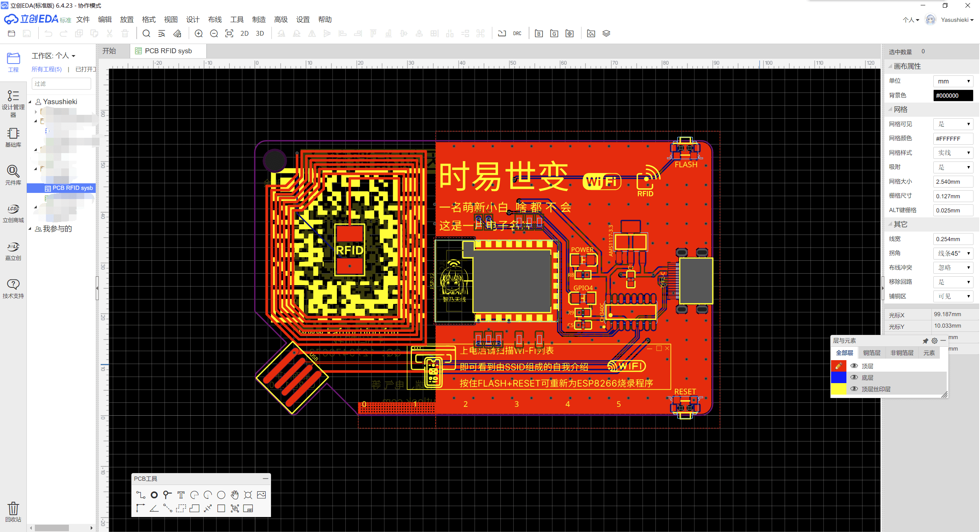This screenshot has width=980, height=532.
Task: Click the DRC check toolbar button
Action: click(x=517, y=34)
